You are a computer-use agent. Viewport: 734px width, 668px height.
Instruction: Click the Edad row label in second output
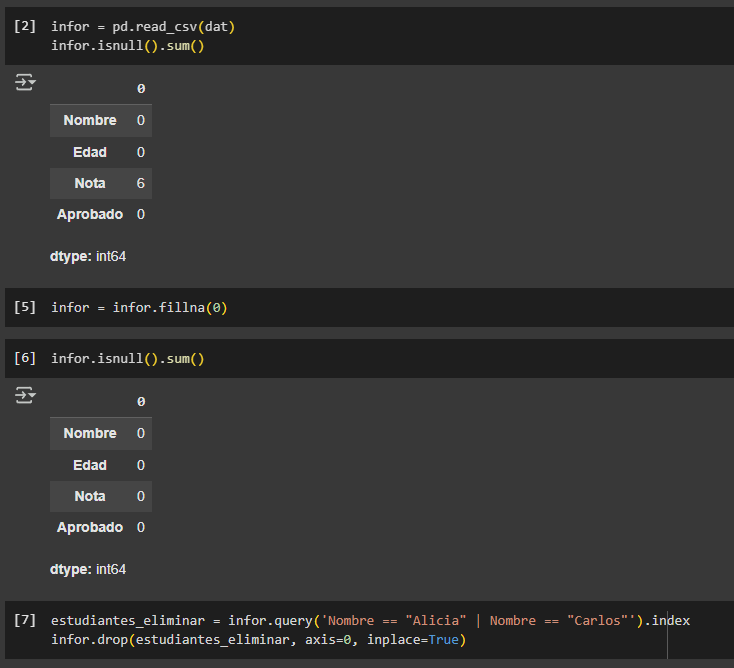pos(90,465)
